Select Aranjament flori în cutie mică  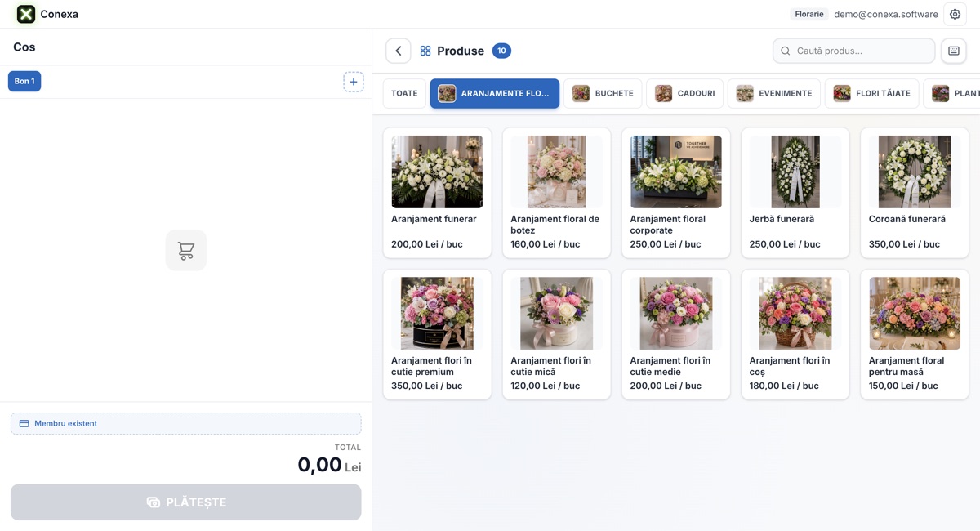[556, 334]
